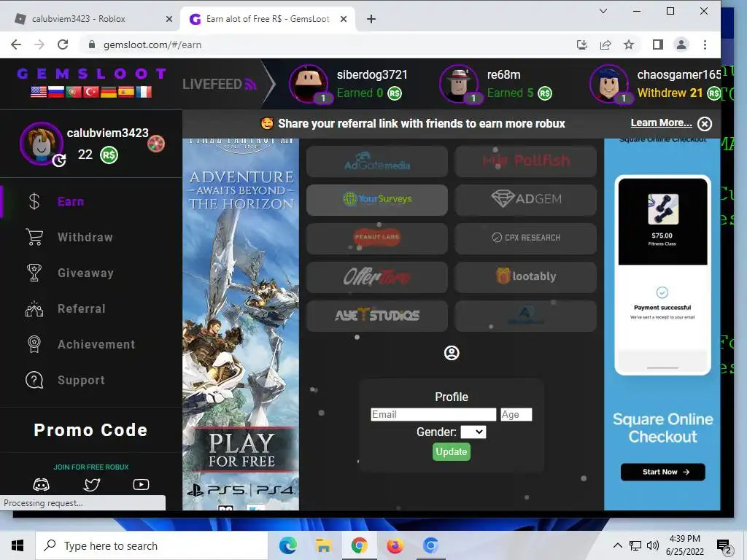
Task: Click the Play For Free ad banner
Action: 241,450
